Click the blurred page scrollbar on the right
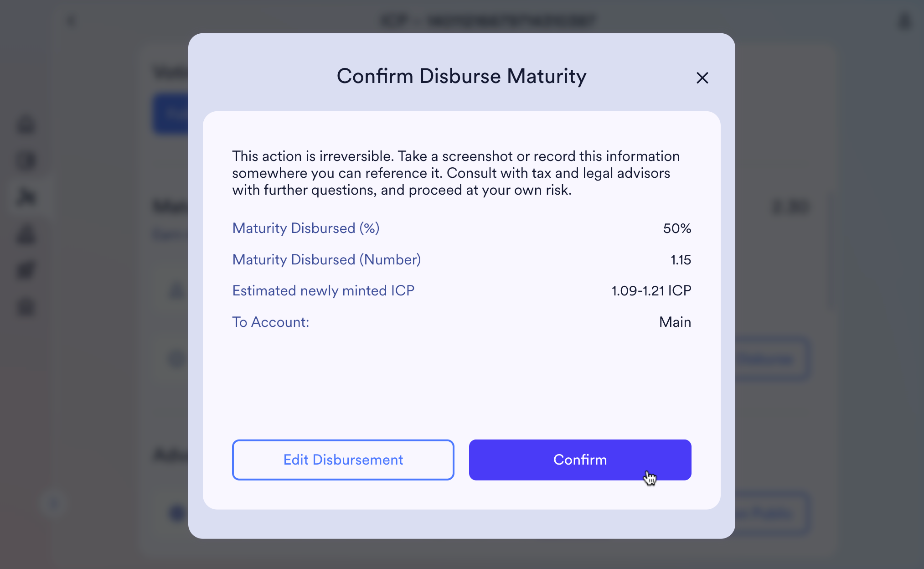This screenshot has width=924, height=569. pos(831,251)
